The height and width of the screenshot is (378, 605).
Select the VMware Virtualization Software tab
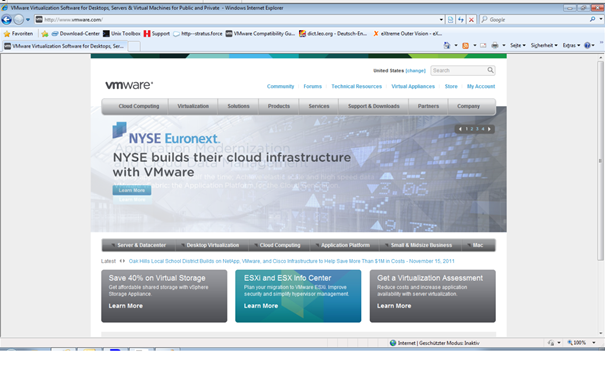click(64, 46)
